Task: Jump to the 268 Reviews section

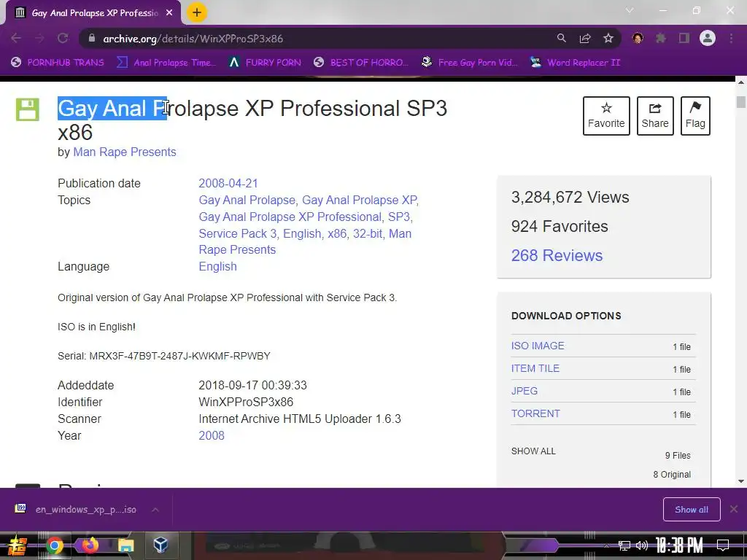Action: tap(557, 255)
